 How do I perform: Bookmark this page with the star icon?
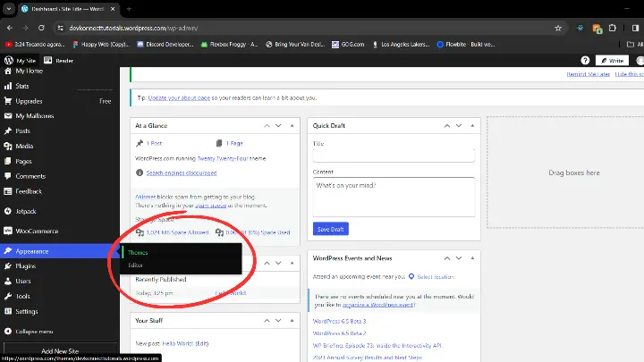tap(558, 28)
